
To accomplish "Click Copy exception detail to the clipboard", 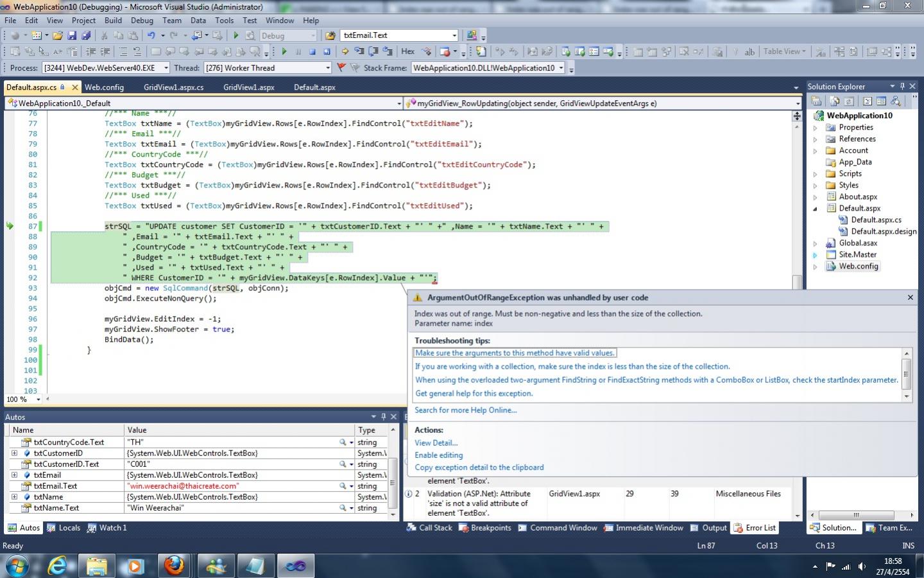I will click(x=479, y=468).
